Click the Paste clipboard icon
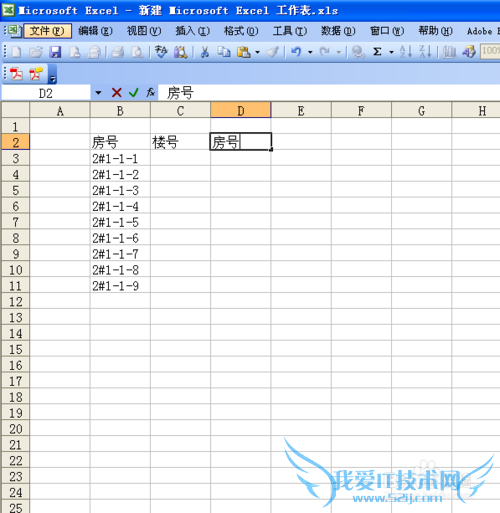Screen dimensions: 500x513 pyautogui.click(x=244, y=52)
